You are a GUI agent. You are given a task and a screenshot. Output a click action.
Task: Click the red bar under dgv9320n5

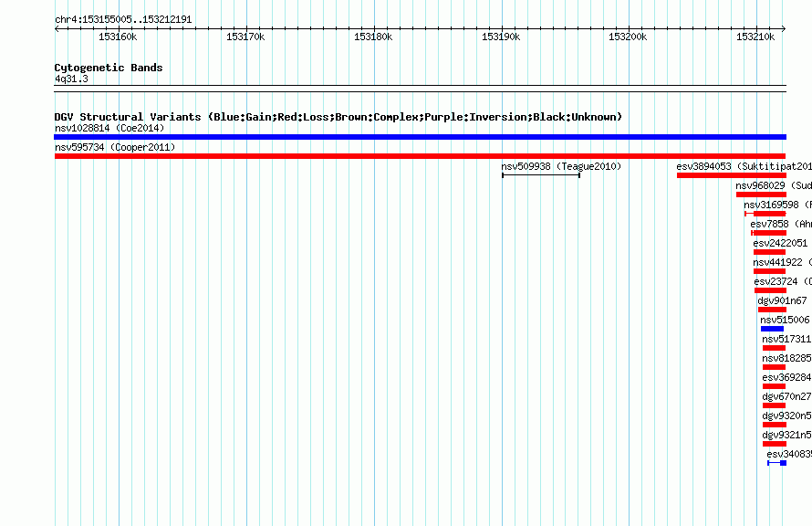point(775,425)
